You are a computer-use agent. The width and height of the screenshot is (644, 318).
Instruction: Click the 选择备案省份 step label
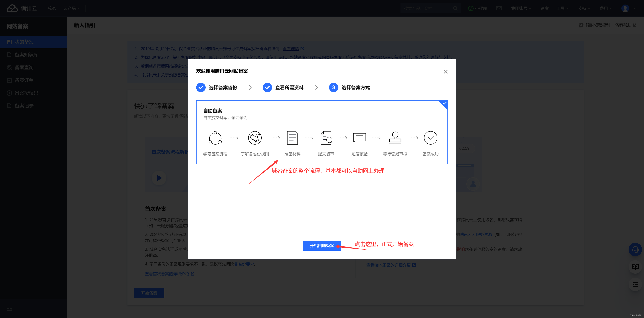[223, 88]
